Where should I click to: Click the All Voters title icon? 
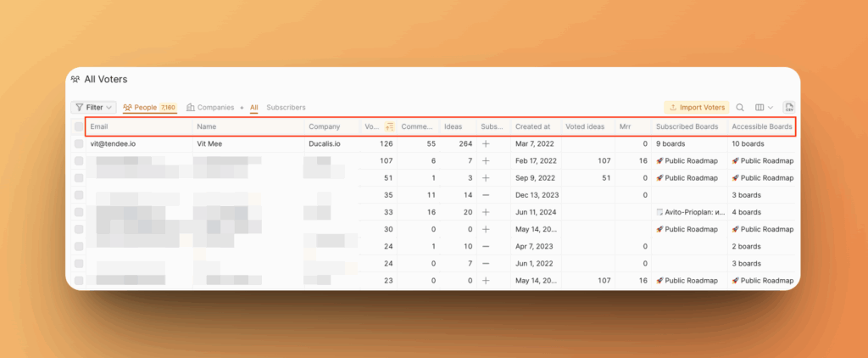tap(75, 79)
